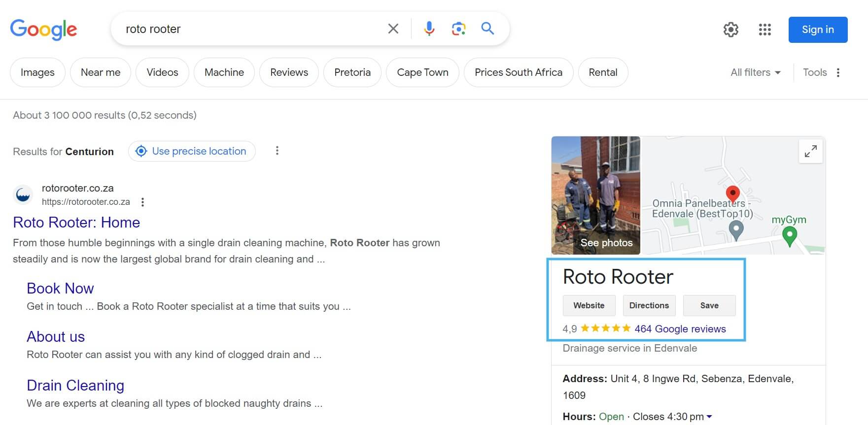The image size is (868, 425).
Task: Expand the All filters dropdown
Action: click(x=756, y=72)
